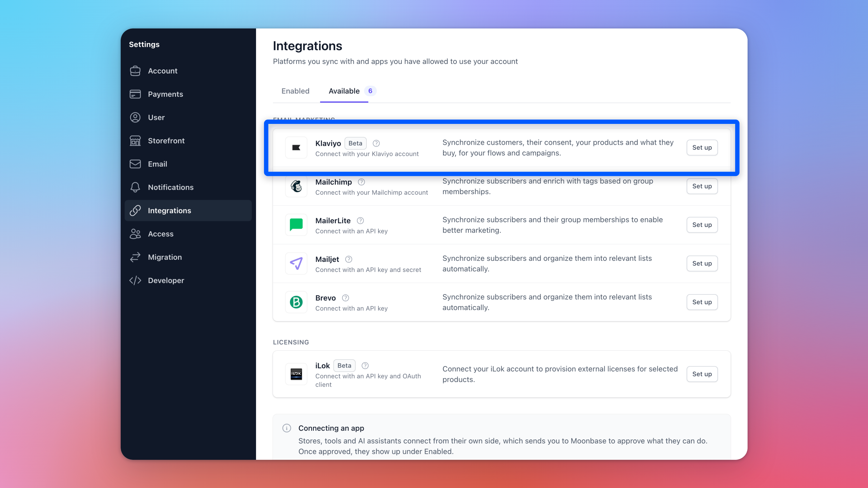Click the iLok logo thumbnail
Image resolution: width=868 pixels, height=488 pixels.
coord(296,374)
